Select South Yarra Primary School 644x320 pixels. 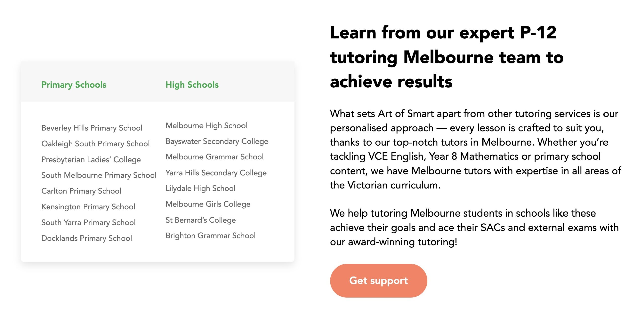click(x=88, y=222)
